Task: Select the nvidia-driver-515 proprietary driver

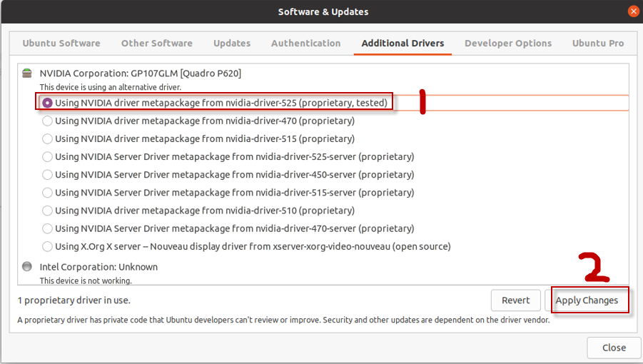Action: click(48, 139)
